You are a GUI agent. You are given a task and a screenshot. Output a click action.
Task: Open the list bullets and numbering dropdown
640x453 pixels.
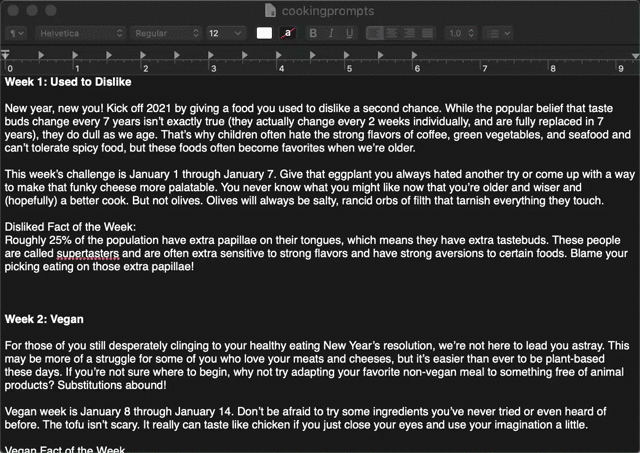(497, 33)
